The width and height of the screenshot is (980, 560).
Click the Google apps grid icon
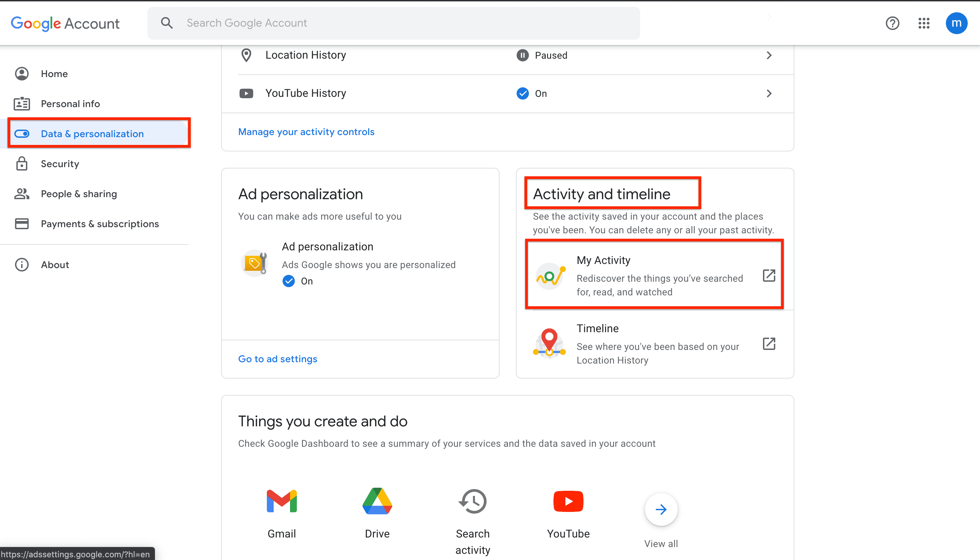pos(923,23)
